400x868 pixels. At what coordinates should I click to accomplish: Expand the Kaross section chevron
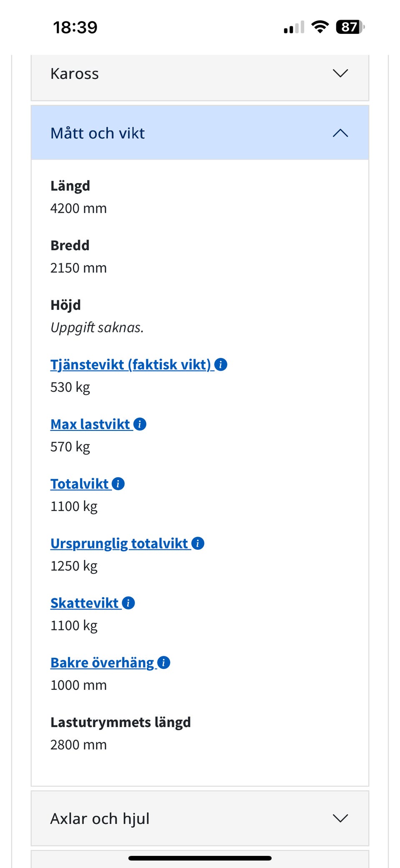(340, 73)
